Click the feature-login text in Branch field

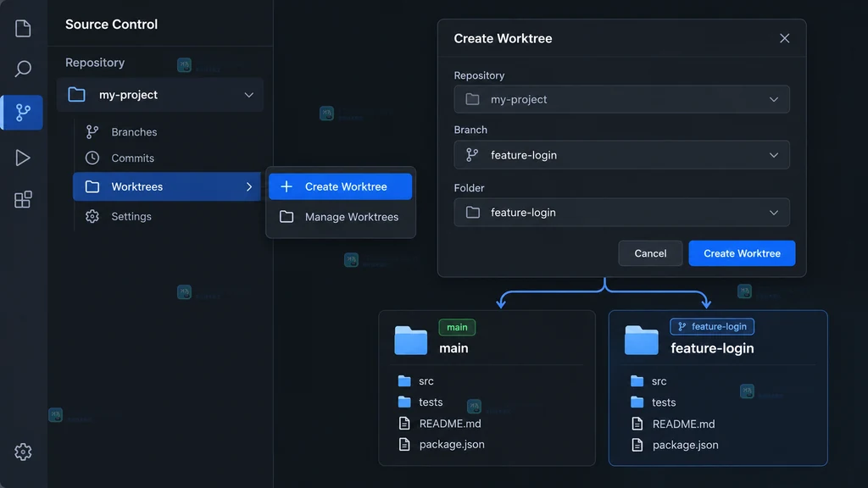click(x=524, y=156)
